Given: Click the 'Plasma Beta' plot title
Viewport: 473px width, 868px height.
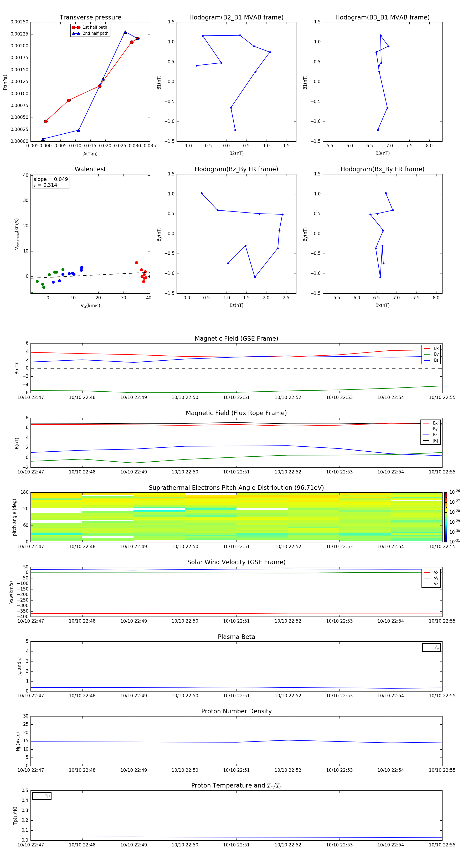Looking at the screenshot, I should [x=236, y=637].
